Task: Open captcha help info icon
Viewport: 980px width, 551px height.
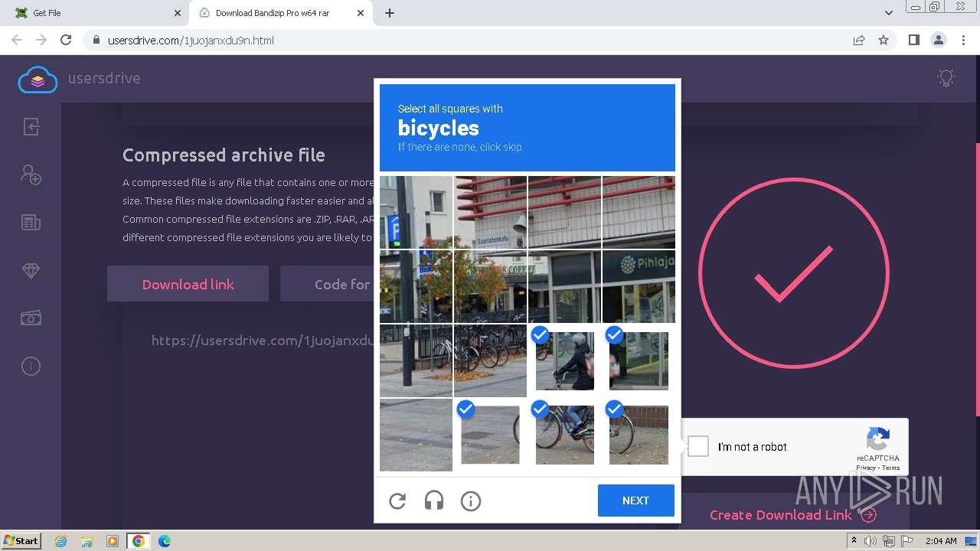Action: 471,501
